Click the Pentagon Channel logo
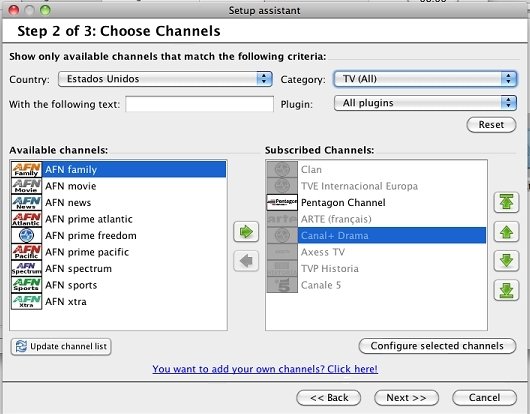 pyautogui.click(x=282, y=202)
